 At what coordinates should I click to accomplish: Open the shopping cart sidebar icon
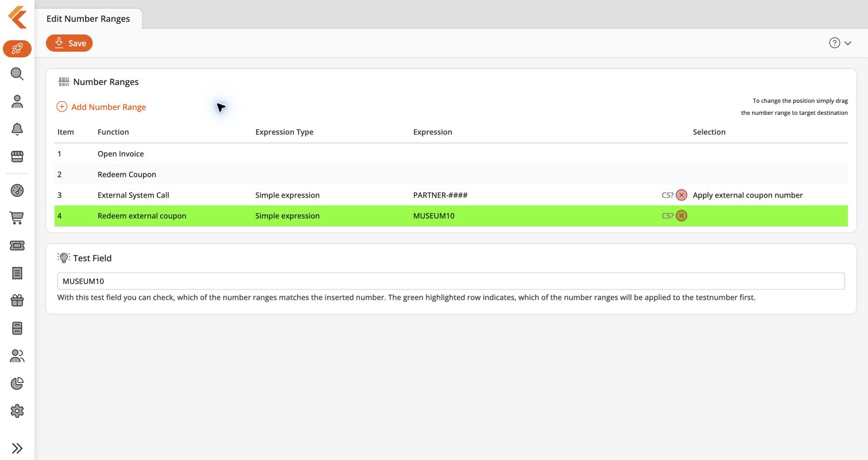(17, 218)
